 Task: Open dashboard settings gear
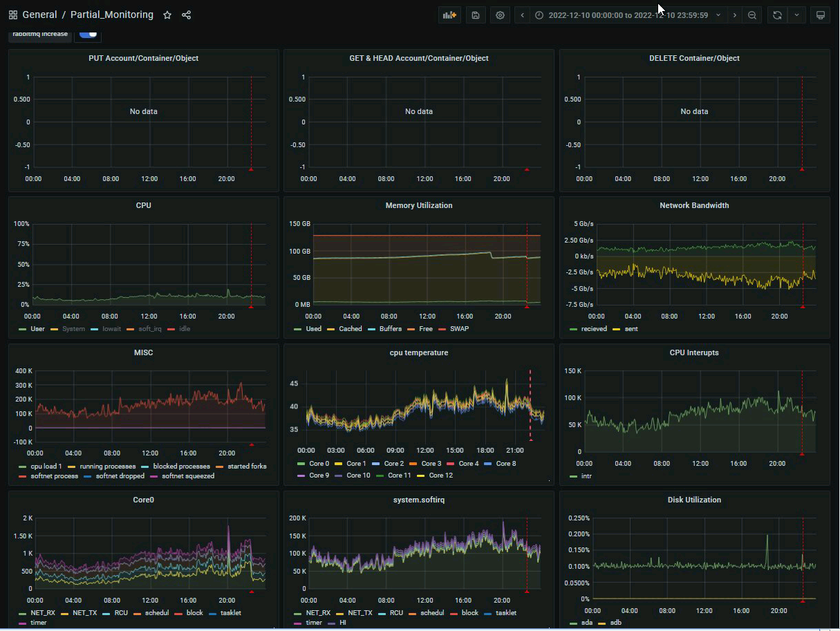click(x=500, y=15)
